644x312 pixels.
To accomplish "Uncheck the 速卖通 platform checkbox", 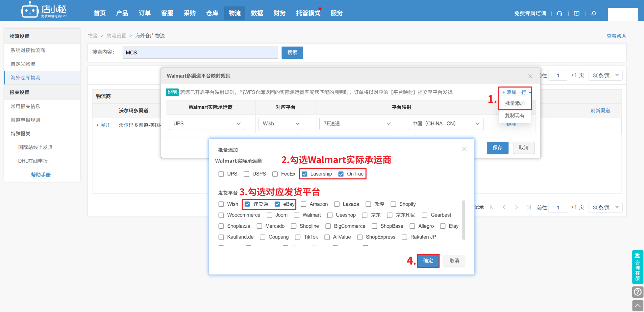I will pyautogui.click(x=247, y=204).
